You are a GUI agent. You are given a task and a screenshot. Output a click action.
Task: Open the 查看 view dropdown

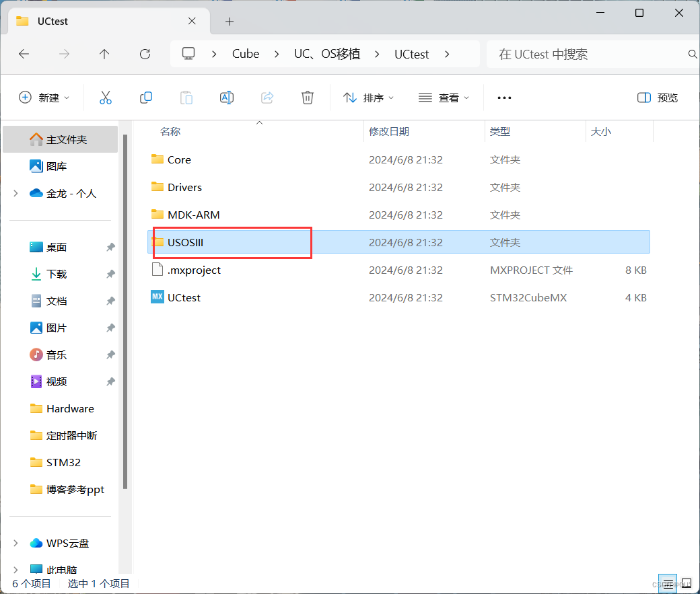click(x=444, y=98)
